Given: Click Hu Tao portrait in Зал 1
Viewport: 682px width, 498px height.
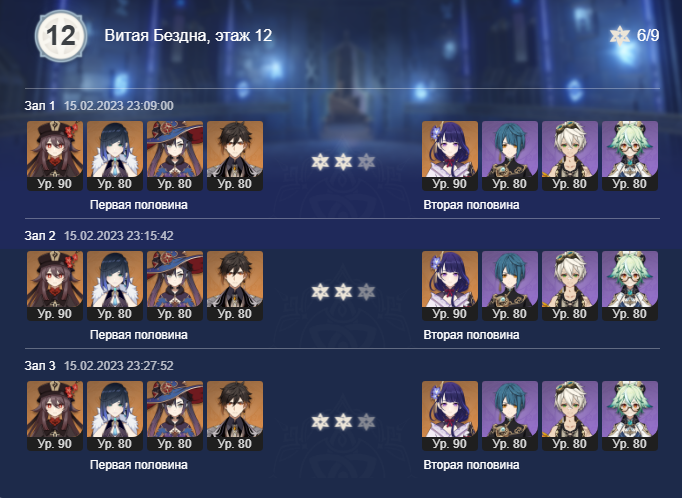Looking at the screenshot, I should point(55,156).
